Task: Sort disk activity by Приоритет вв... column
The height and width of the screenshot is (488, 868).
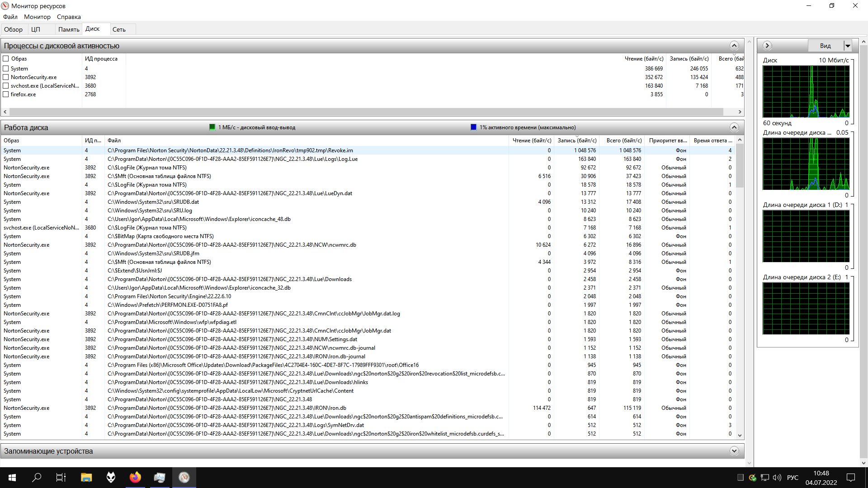Action: tap(668, 141)
